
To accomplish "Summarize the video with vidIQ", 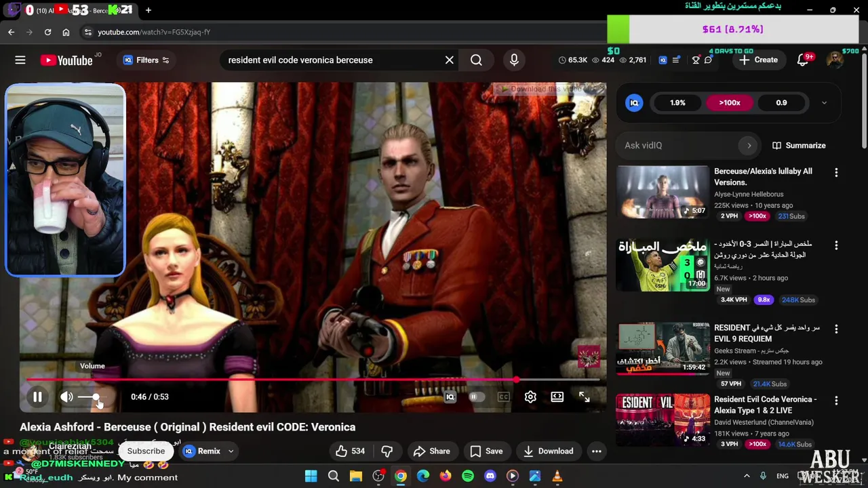I will pyautogui.click(x=799, y=146).
